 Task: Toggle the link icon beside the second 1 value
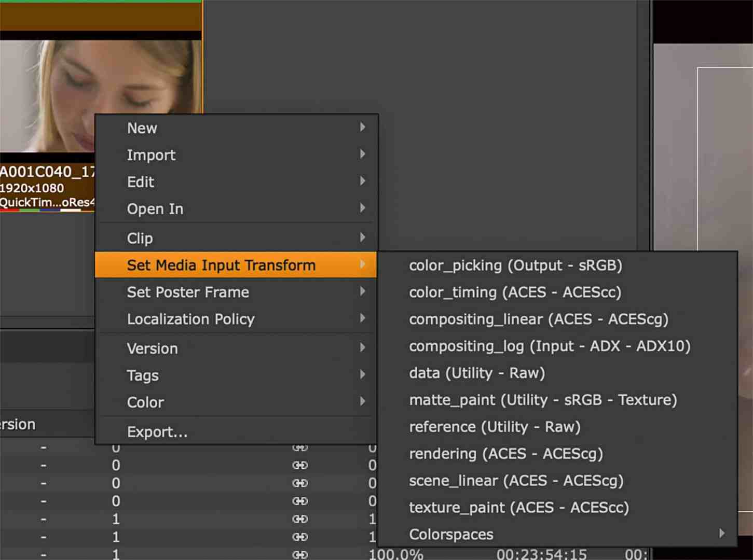click(300, 537)
